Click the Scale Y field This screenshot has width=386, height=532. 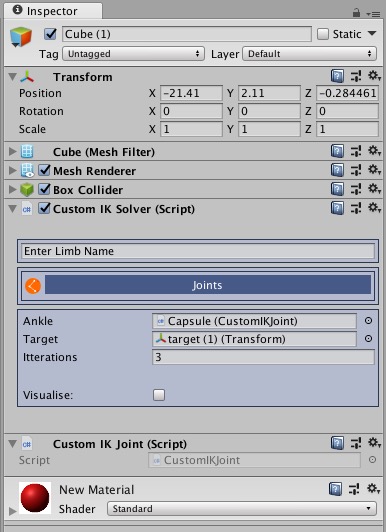pos(269,129)
